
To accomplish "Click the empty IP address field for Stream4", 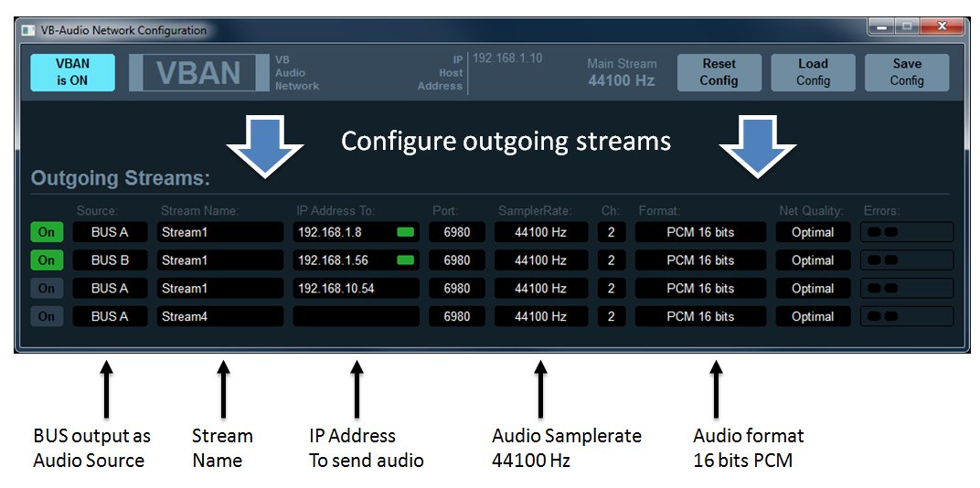I will [356, 317].
